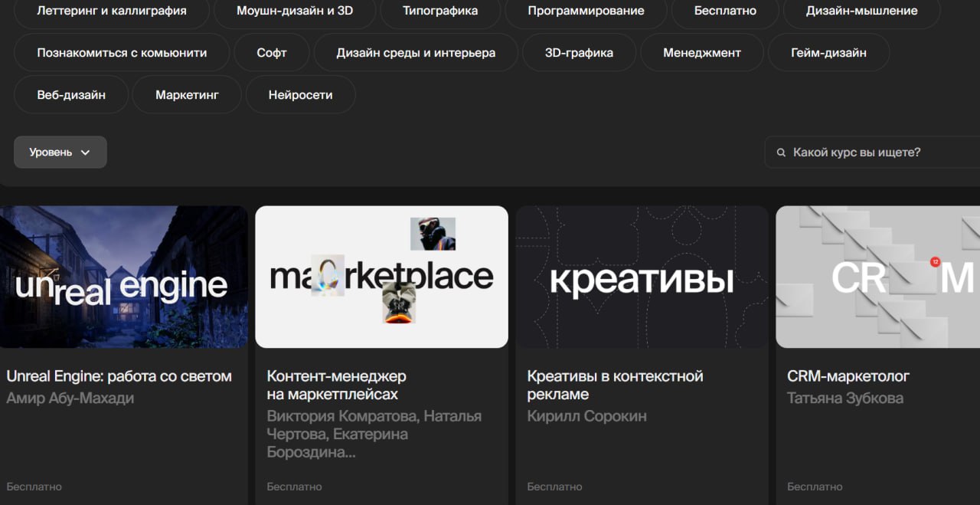The image size is (980, 505).
Task: Select Познакомиться с комьюнити chip
Action: 122,53
